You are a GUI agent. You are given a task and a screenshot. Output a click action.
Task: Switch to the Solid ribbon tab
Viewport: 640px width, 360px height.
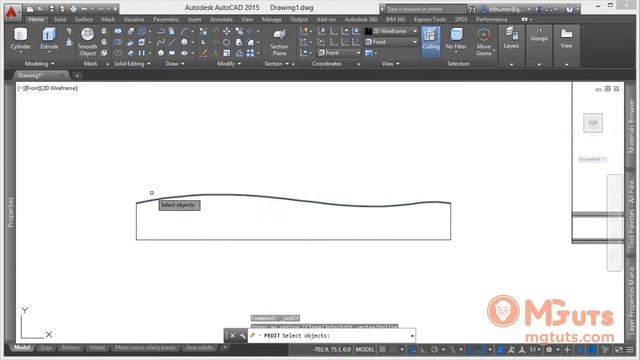(60, 19)
